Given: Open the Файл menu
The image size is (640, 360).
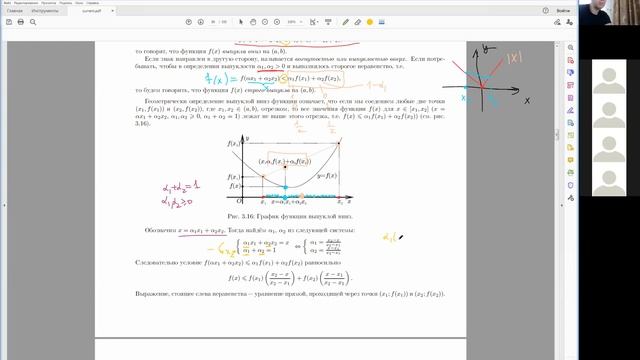Looking at the screenshot, I should click(7, 3).
